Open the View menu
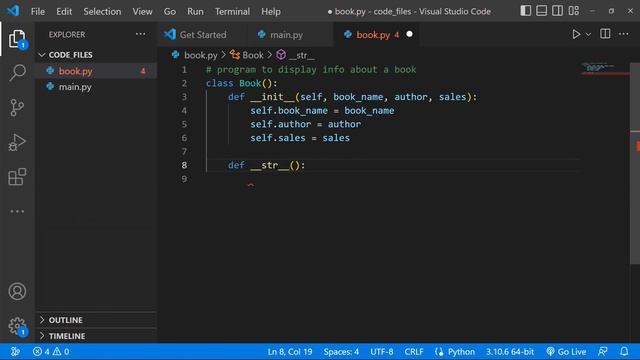640x360 pixels. pos(142,11)
